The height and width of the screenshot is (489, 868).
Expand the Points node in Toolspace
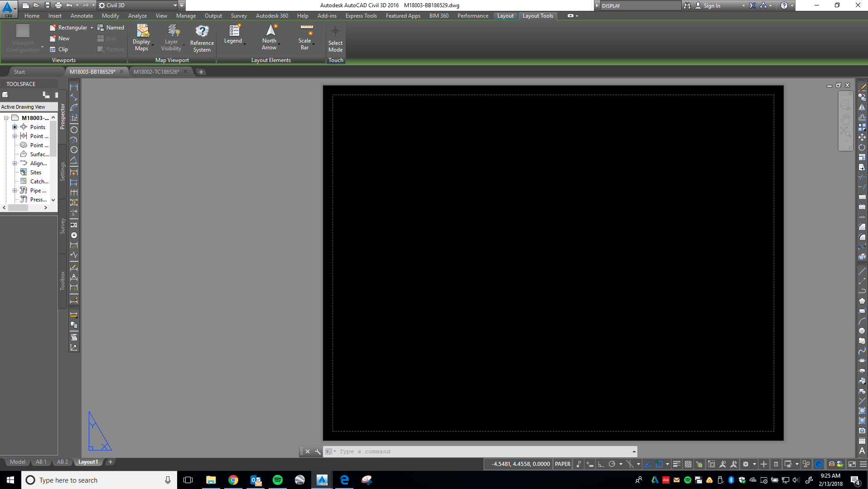pyautogui.click(x=14, y=127)
